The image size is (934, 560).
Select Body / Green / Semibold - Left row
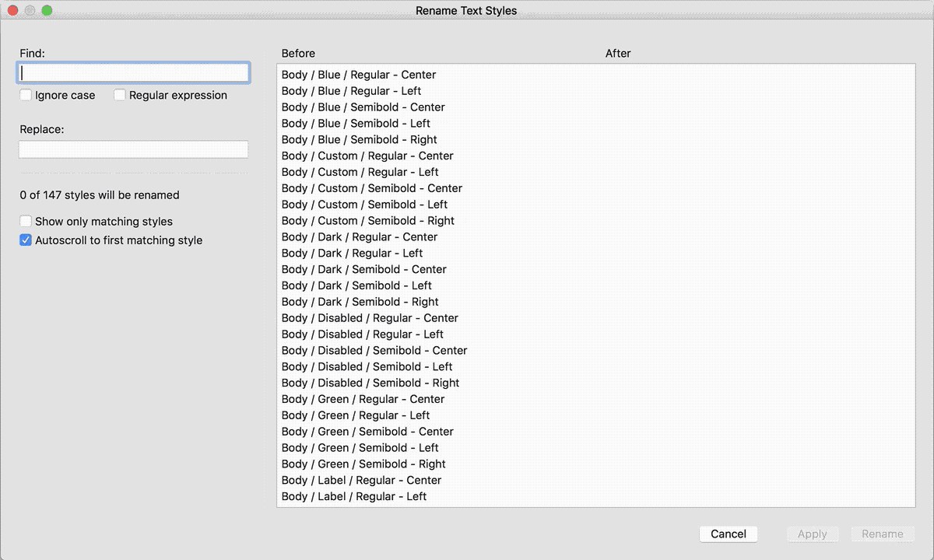click(x=596, y=448)
